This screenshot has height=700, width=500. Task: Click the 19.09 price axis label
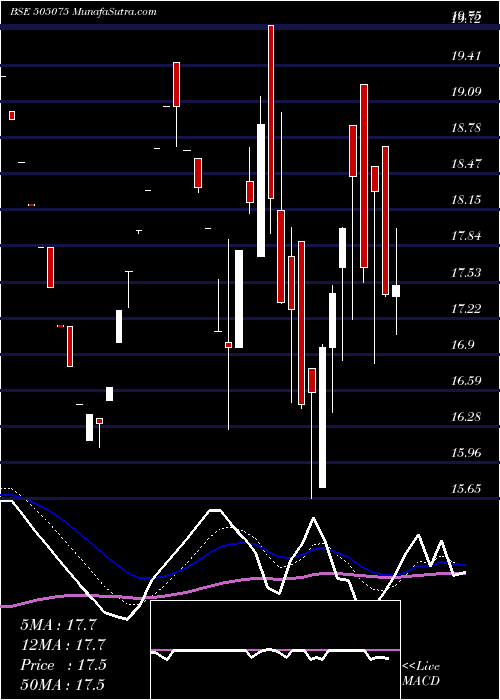pos(467,92)
